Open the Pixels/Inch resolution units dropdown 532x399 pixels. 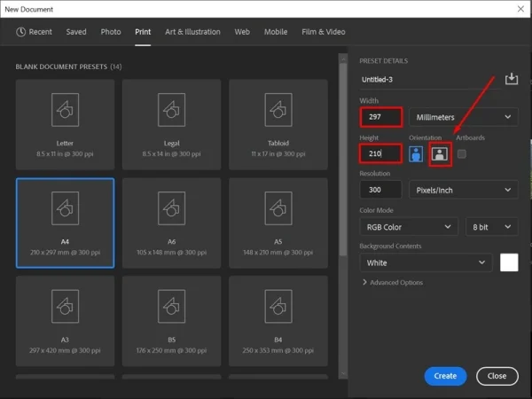464,190
